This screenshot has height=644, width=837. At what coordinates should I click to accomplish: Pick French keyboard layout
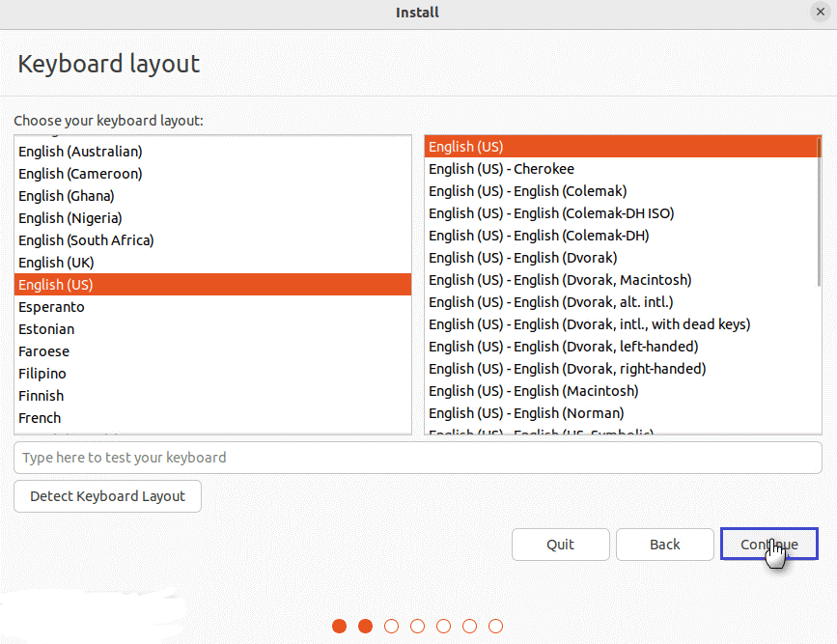40,418
